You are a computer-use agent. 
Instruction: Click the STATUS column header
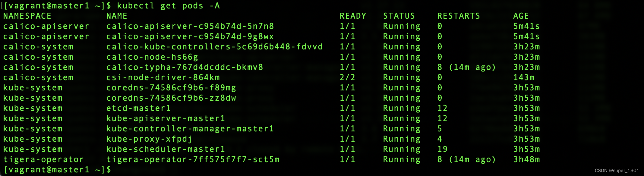pos(399,16)
